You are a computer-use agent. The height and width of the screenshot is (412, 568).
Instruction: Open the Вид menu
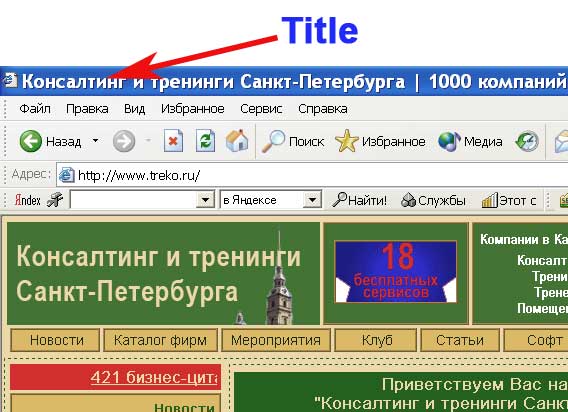coord(134,109)
